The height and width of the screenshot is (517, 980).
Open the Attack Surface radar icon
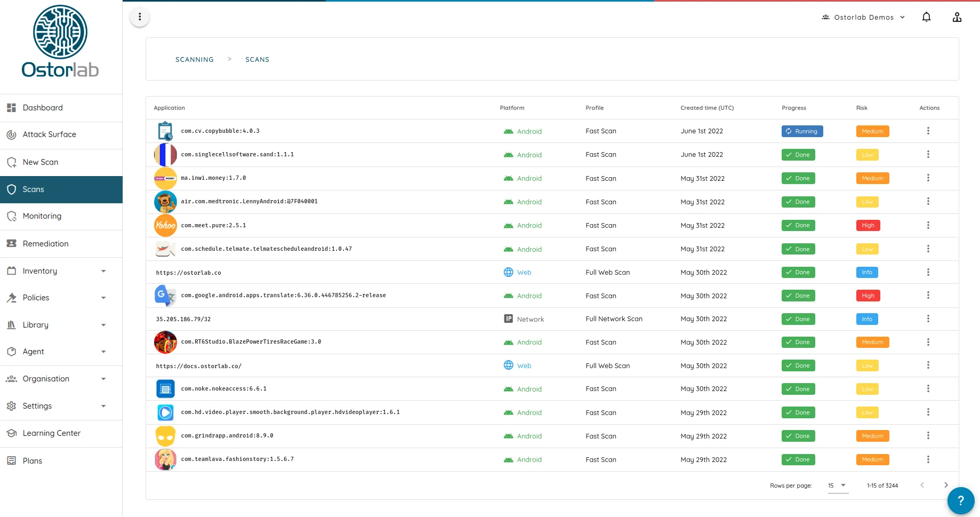(11, 134)
